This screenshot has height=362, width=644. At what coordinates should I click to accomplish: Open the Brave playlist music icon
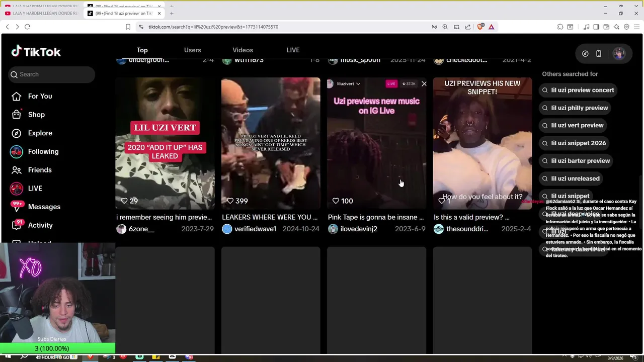[586, 27]
